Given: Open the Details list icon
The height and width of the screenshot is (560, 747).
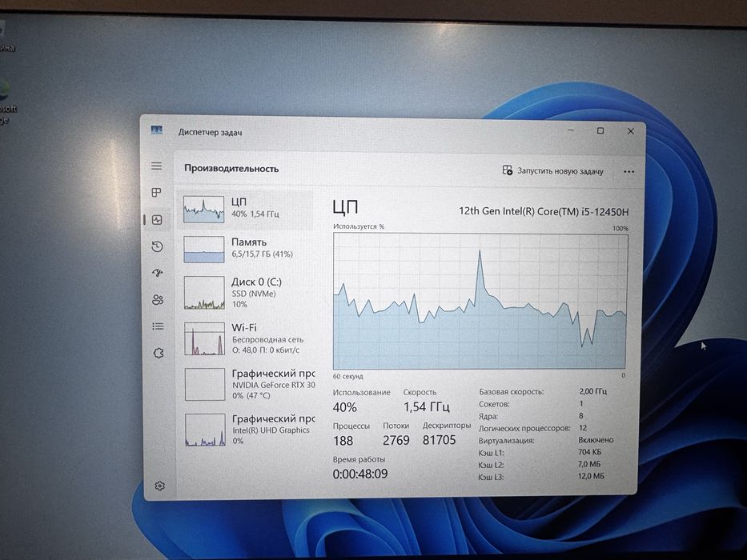Looking at the screenshot, I should click(x=158, y=326).
